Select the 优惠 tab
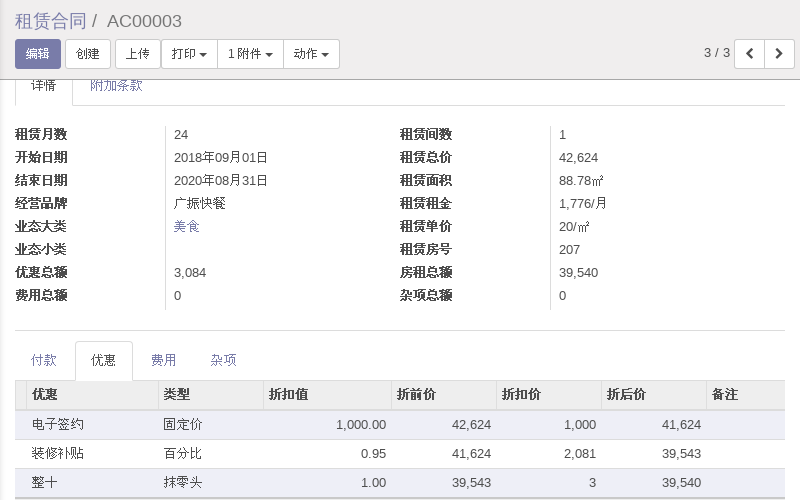 pos(104,360)
